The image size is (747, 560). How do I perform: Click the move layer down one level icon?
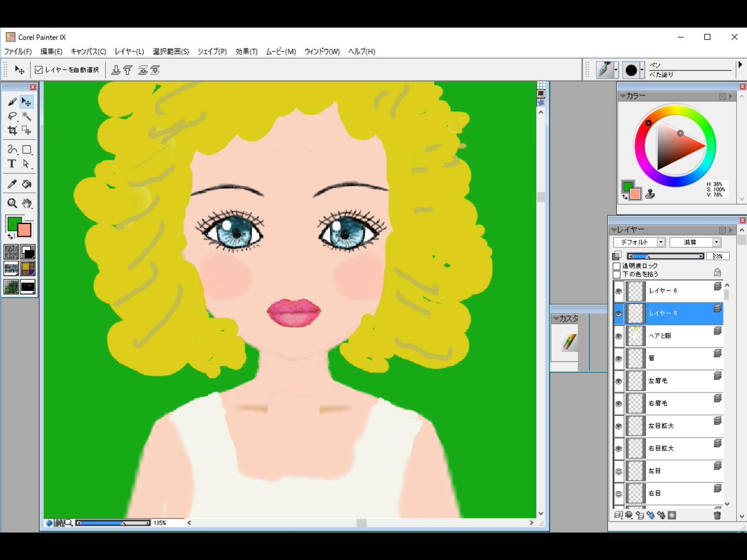coord(143,70)
